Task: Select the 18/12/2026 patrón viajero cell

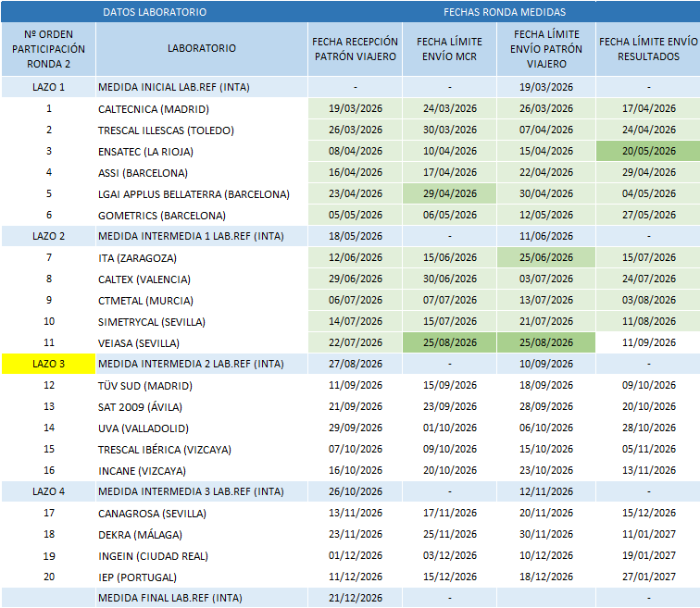Action: pyautogui.click(x=546, y=577)
